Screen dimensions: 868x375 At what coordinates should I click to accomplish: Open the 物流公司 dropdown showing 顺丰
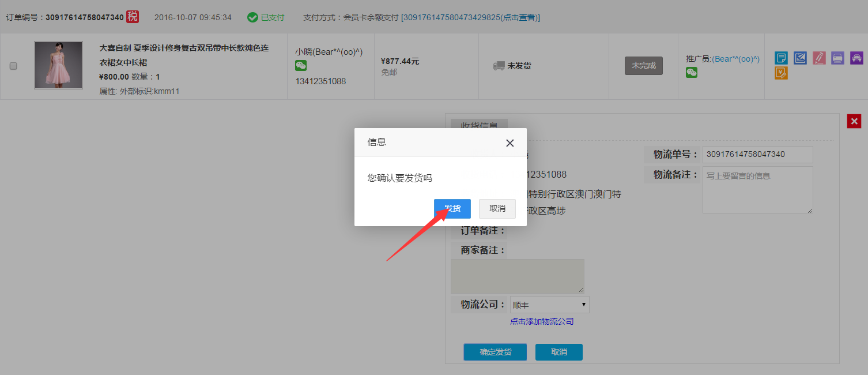(x=549, y=305)
